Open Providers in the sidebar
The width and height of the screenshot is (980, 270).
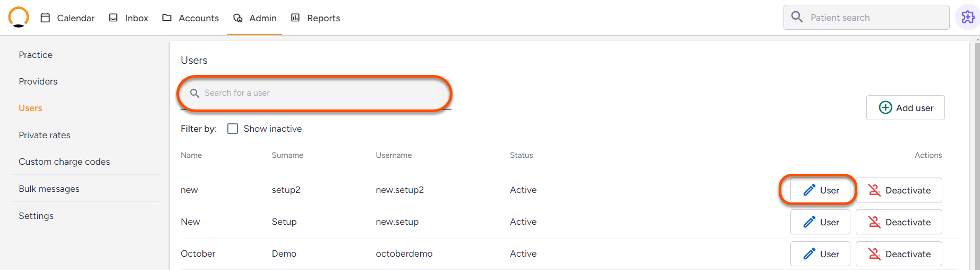38,81
